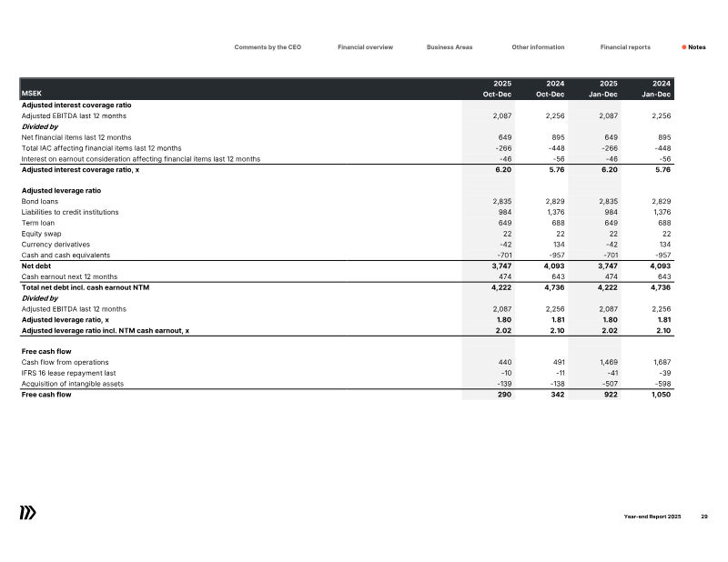Select Other information in top navigation

click(538, 47)
